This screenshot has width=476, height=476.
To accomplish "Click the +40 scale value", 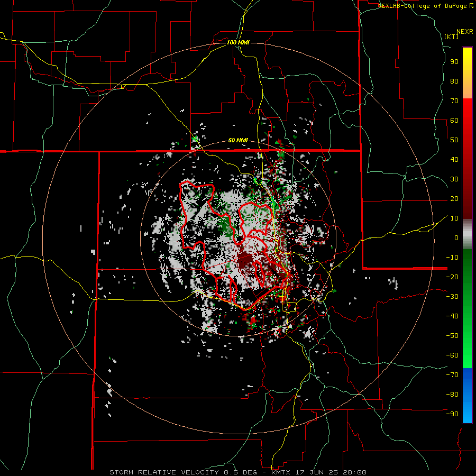I will tap(454, 159).
